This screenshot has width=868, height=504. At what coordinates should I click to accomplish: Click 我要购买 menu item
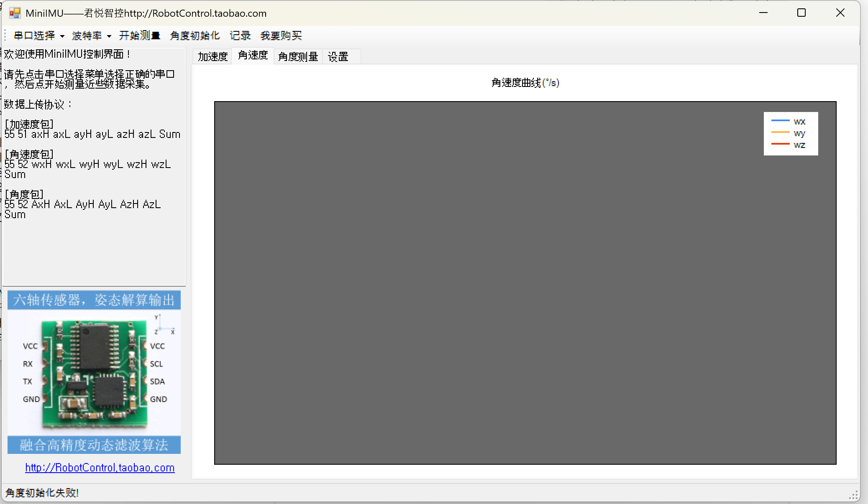pos(281,36)
